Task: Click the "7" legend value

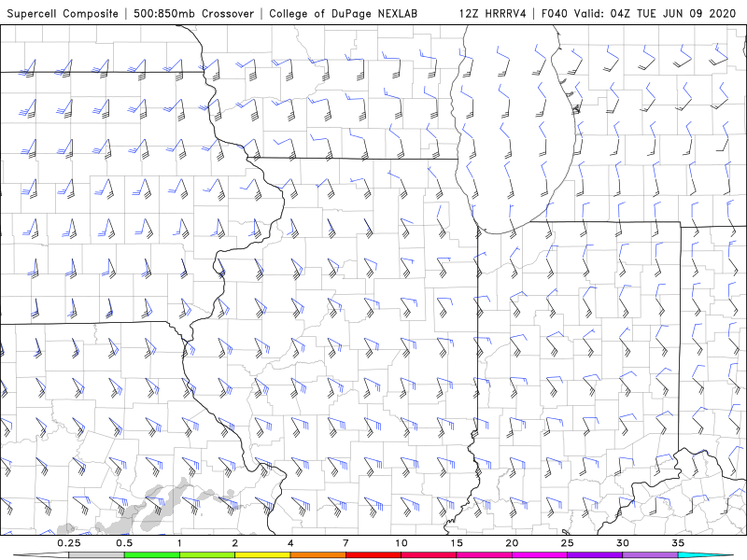Action: [345, 543]
